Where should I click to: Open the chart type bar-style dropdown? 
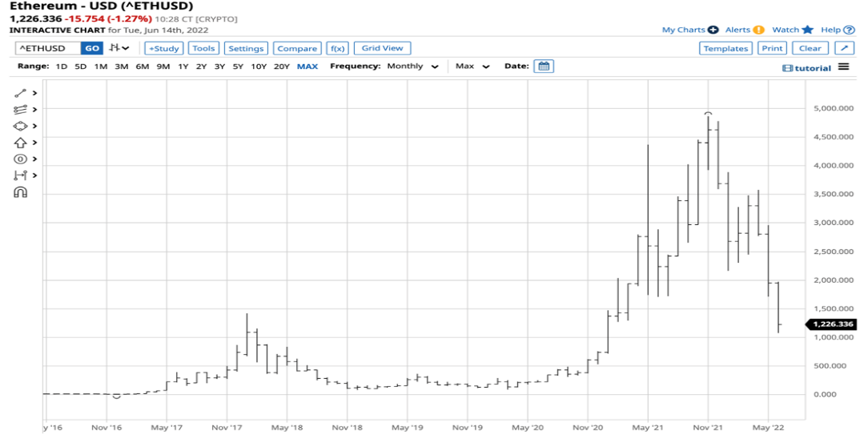[x=119, y=48]
